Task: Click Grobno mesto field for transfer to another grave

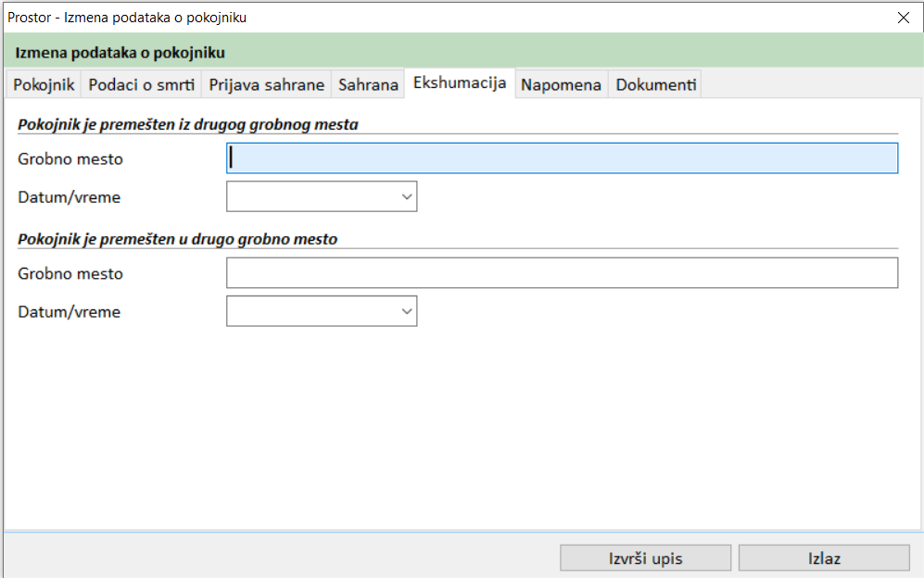Action: coord(562,273)
